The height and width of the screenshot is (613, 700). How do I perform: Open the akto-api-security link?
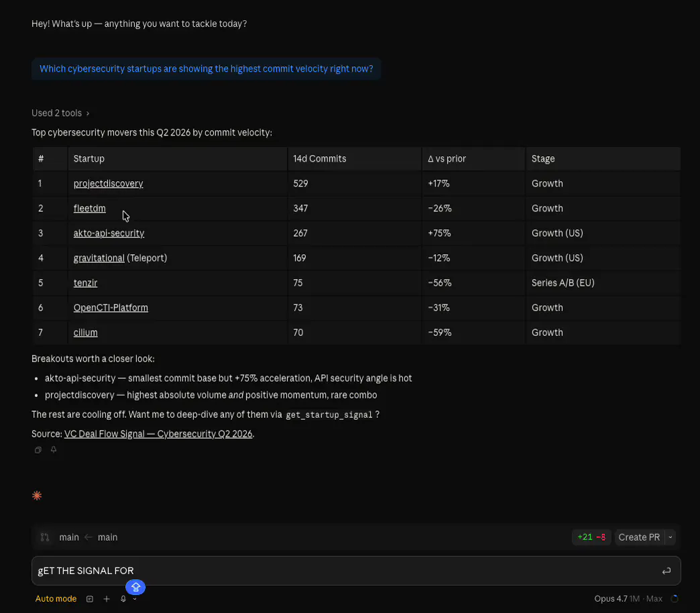(x=109, y=233)
